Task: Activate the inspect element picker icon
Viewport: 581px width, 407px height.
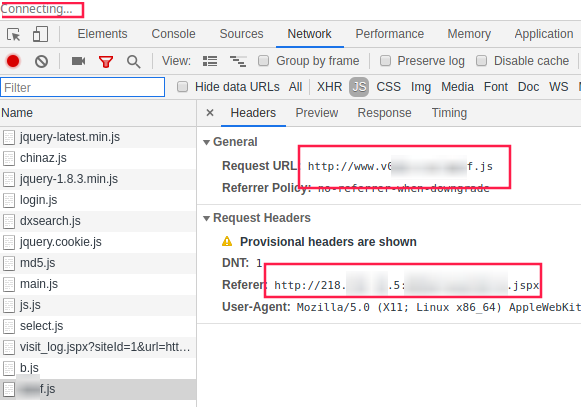Action: pyautogui.click(x=14, y=34)
